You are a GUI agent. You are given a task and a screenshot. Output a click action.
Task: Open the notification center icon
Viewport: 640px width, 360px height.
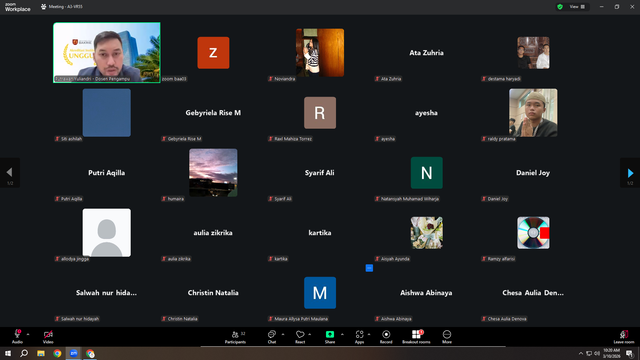[630, 353]
